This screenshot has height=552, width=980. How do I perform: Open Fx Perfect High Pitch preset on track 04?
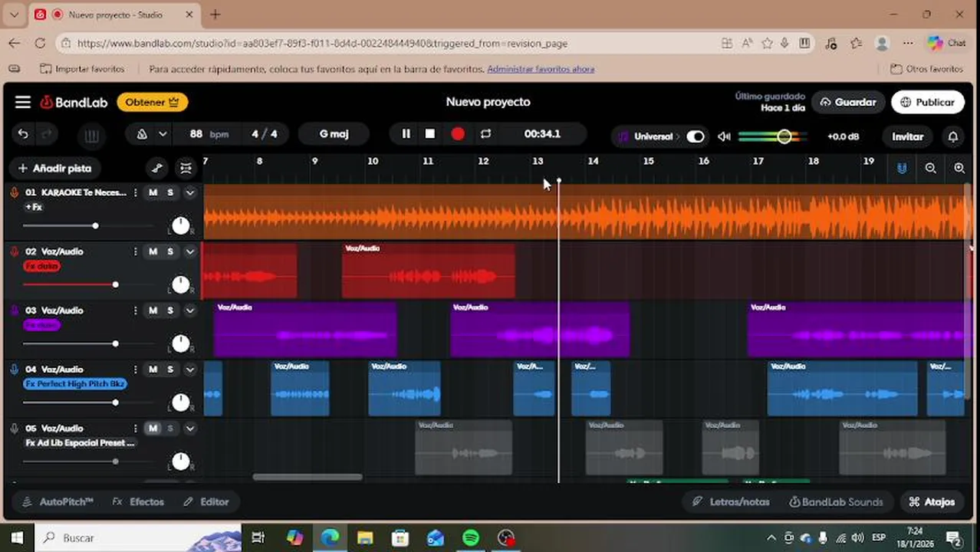point(75,383)
